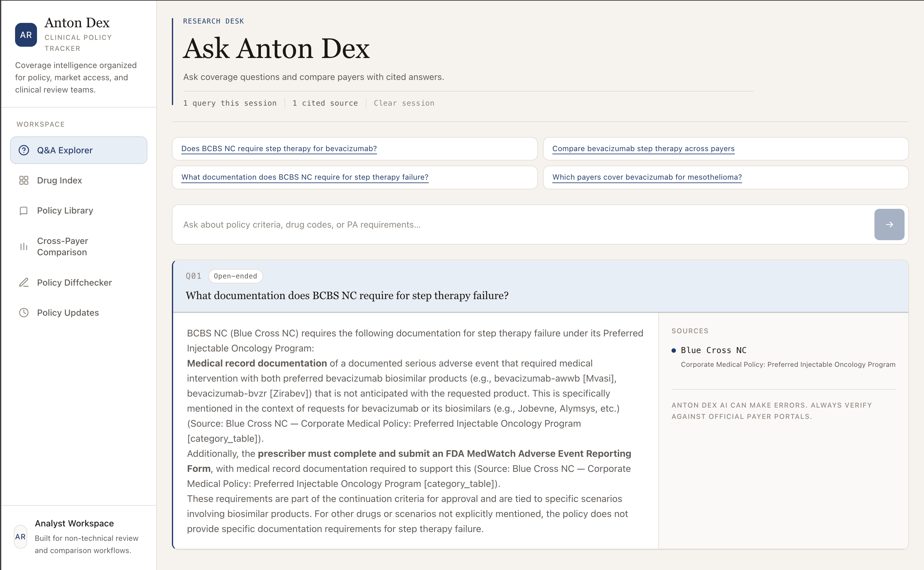Pick 'Which payers cover bevacizumab for mesothelioma?'

647,177
